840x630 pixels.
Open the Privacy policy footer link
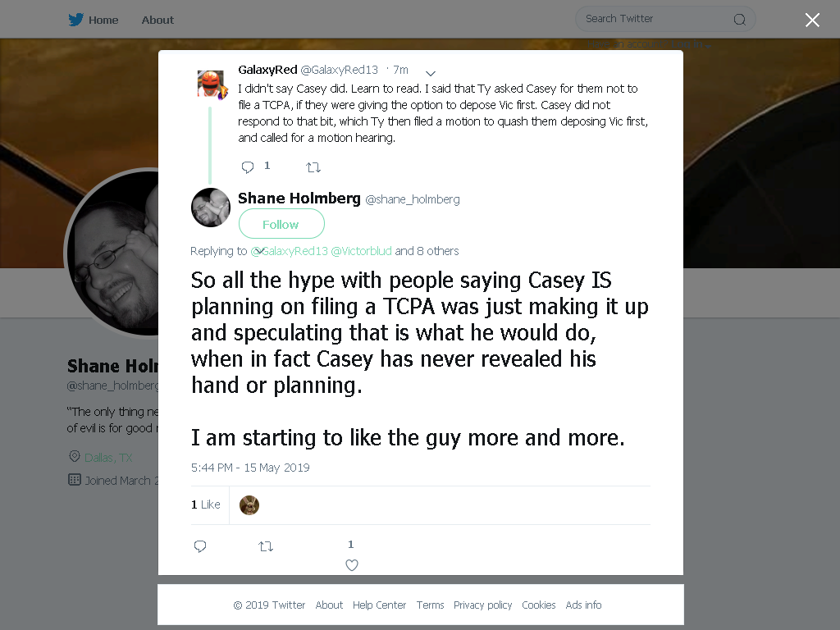pyautogui.click(x=482, y=605)
